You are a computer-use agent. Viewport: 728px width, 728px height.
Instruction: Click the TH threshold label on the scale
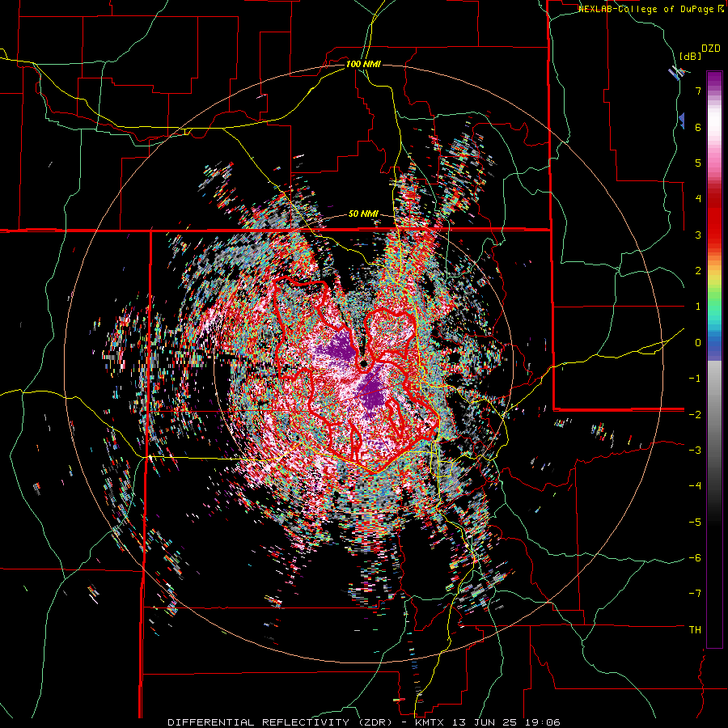pyautogui.click(x=695, y=630)
